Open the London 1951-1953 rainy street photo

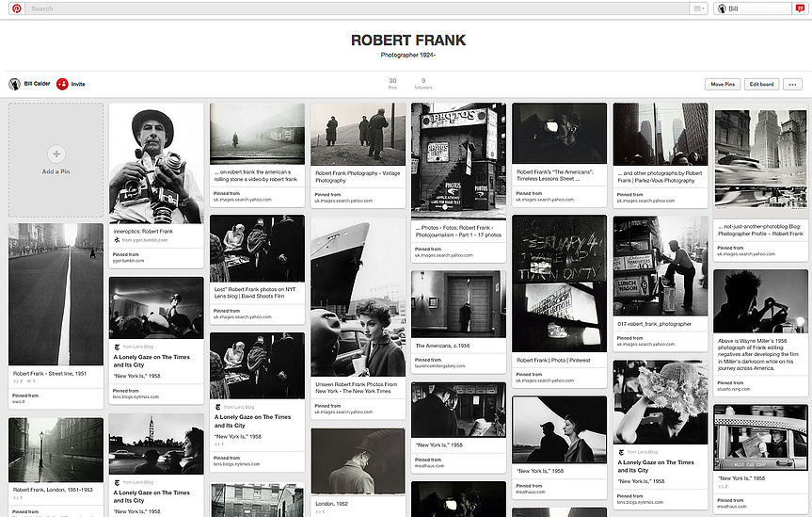56,449
